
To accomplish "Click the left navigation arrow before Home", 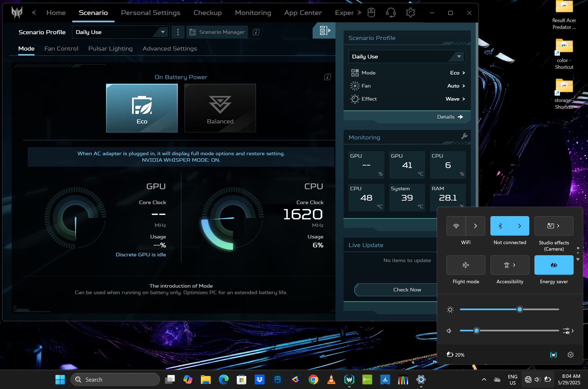I will click(34, 13).
